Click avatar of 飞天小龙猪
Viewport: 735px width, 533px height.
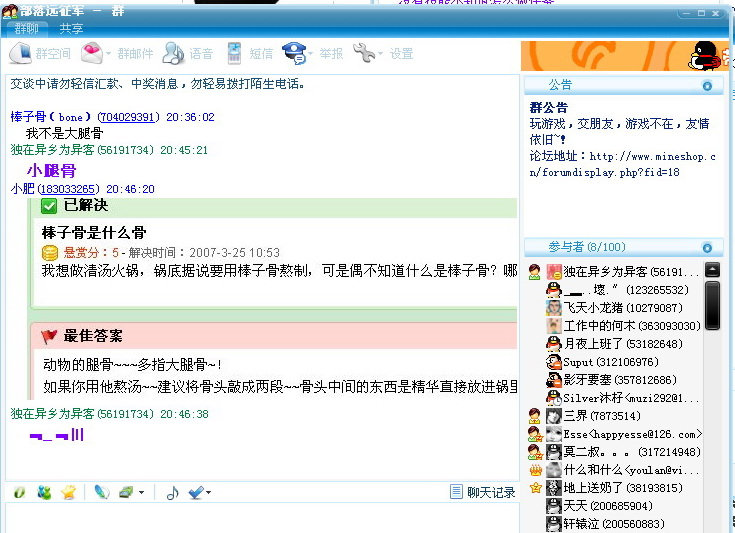pos(554,308)
